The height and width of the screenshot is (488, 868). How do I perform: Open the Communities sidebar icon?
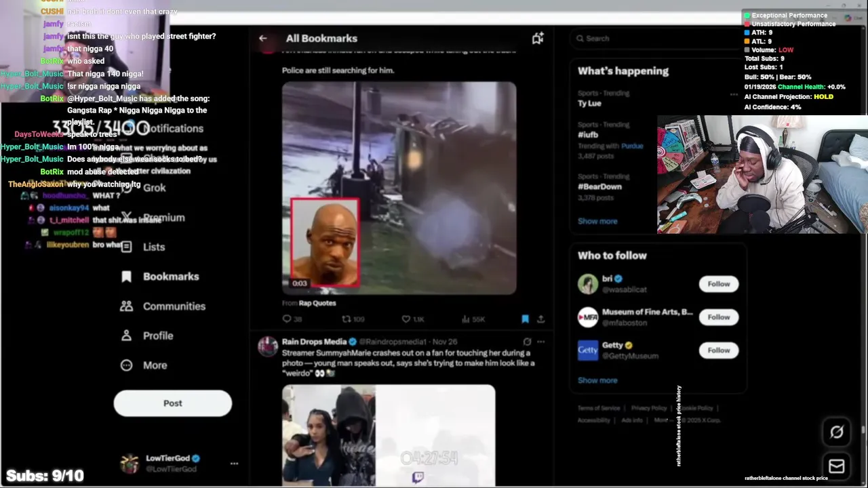click(126, 306)
